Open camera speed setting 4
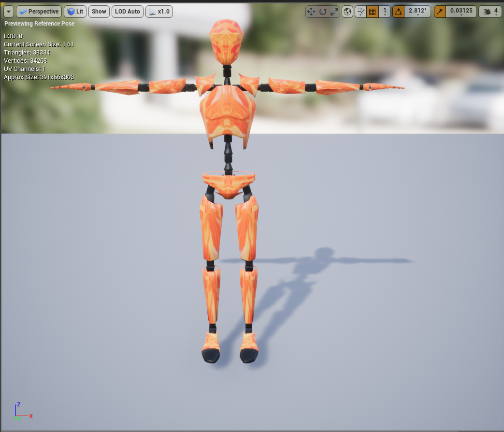The image size is (504, 432). [x=490, y=12]
